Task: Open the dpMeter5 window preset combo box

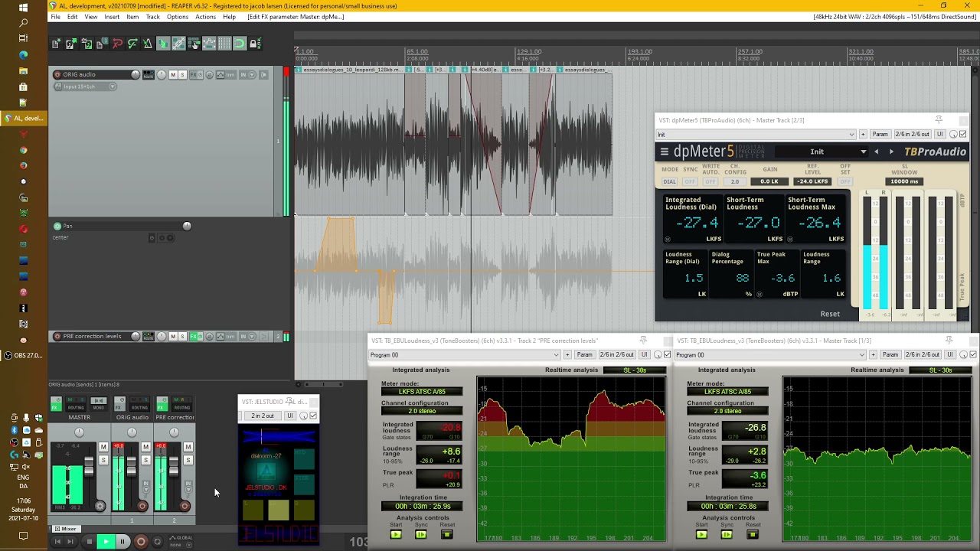Action: click(x=756, y=135)
